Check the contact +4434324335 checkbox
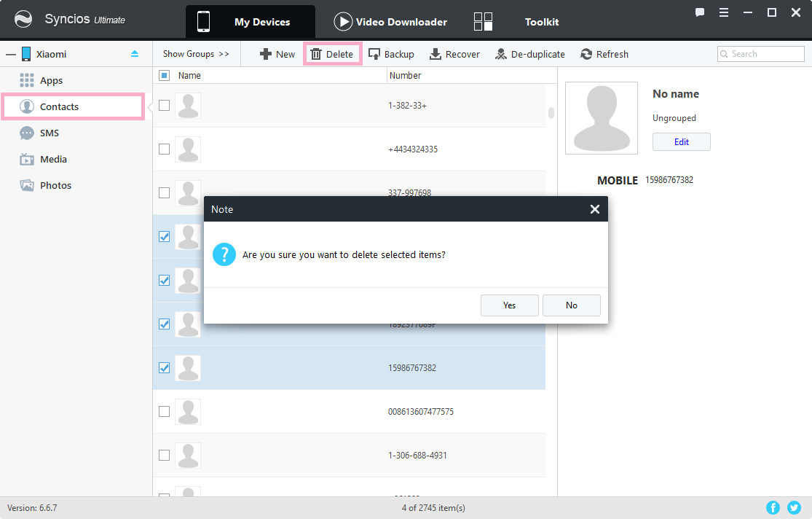This screenshot has height=519, width=812. coord(164,149)
